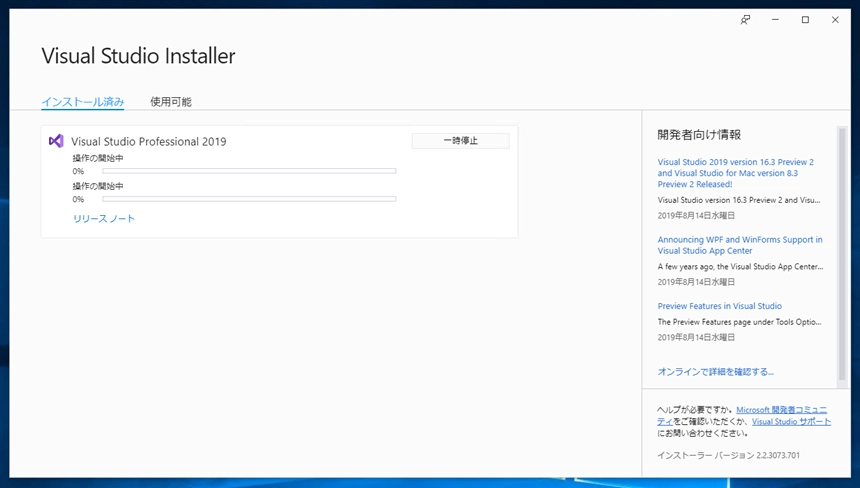Open Visual Studio 2019 version 16.3 Preview 2 article
The image size is (860, 488).
[x=735, y=173]
